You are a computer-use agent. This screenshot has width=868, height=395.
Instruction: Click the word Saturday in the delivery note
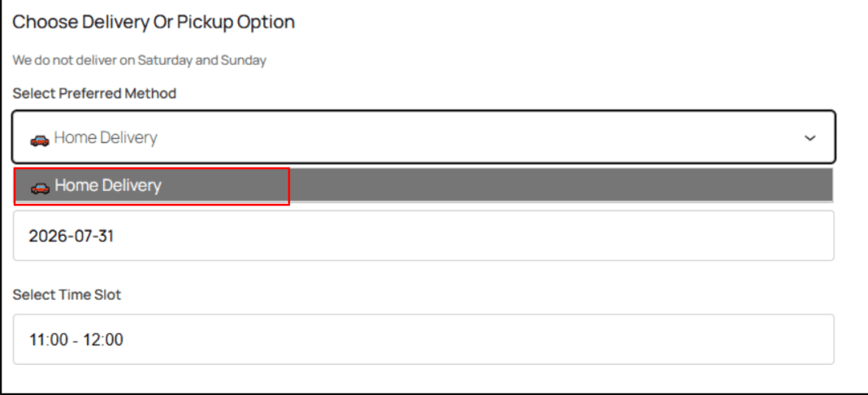pos(165,60)
